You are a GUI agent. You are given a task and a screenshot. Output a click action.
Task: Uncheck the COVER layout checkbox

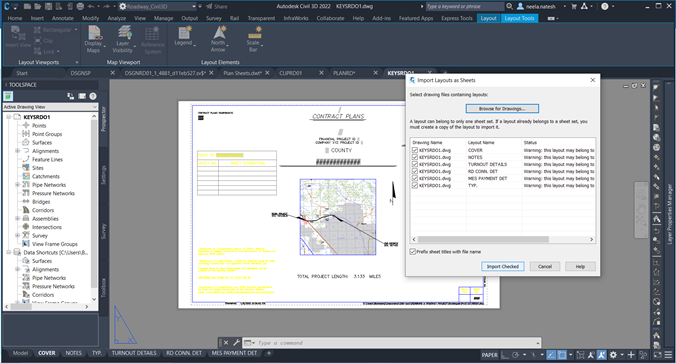point(415,150)
